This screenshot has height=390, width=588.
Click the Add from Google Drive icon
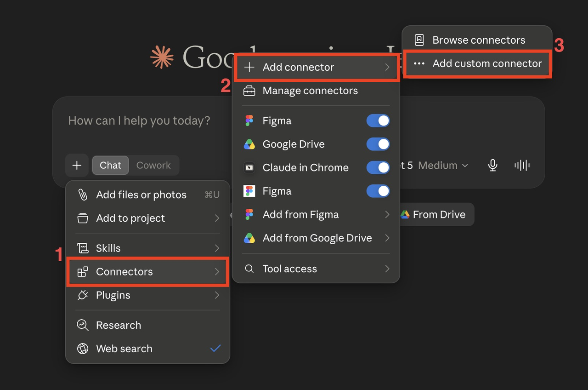click(x=249, y=238)
